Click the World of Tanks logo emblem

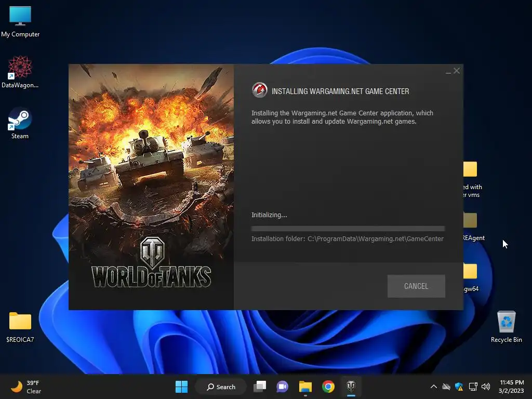pyautogui.click(x=152, y=253)
